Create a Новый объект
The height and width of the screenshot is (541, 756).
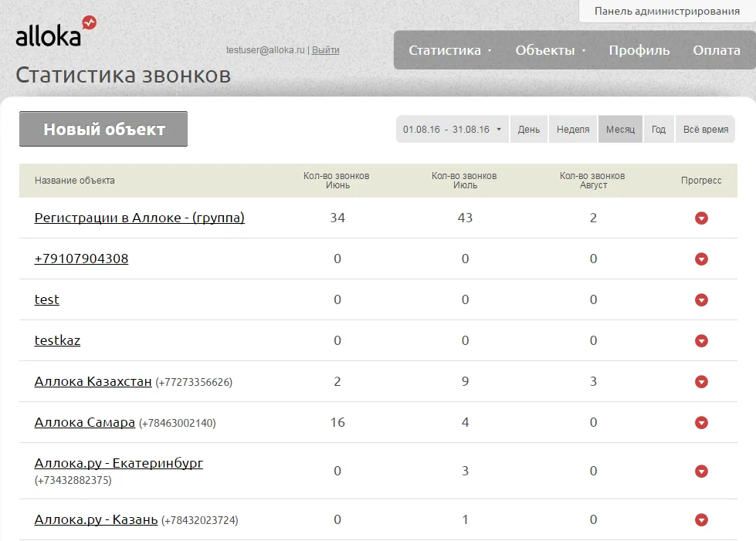103,129
